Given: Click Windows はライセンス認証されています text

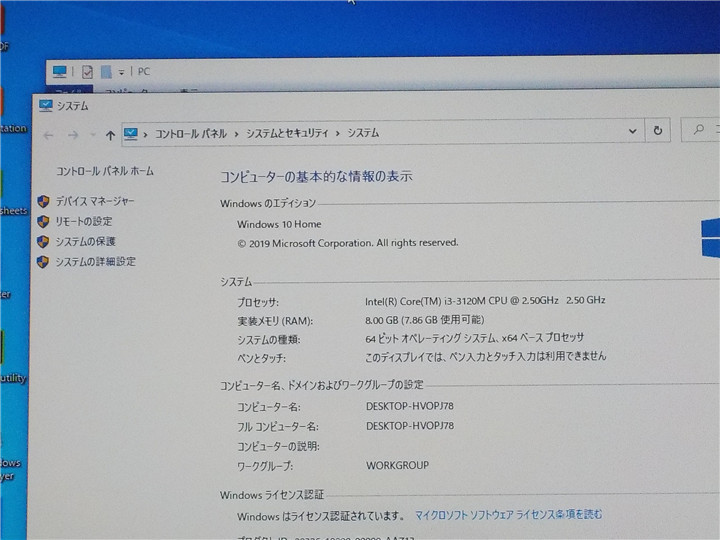Looking at the screenshot, I should 321,516.
